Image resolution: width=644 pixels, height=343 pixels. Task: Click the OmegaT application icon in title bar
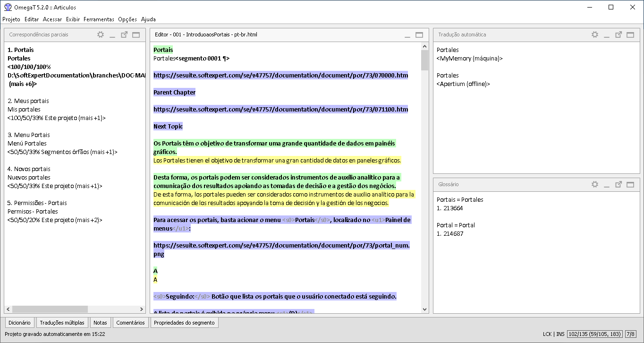coord(8,7)
